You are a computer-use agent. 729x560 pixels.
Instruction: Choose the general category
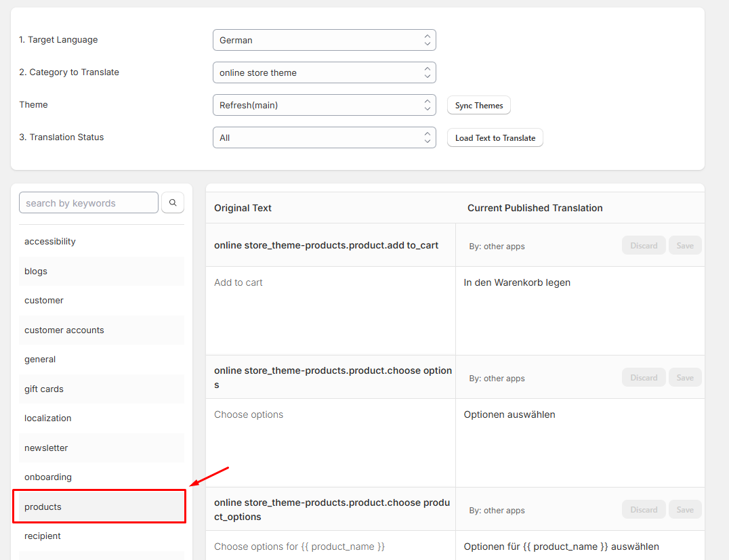(102, 360)
